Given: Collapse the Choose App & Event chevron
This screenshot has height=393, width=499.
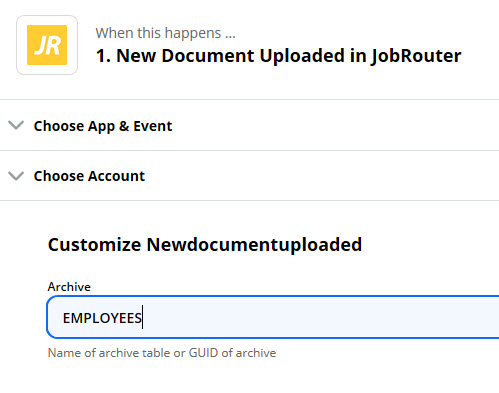Looking at the screenshot, I should 16,125.
